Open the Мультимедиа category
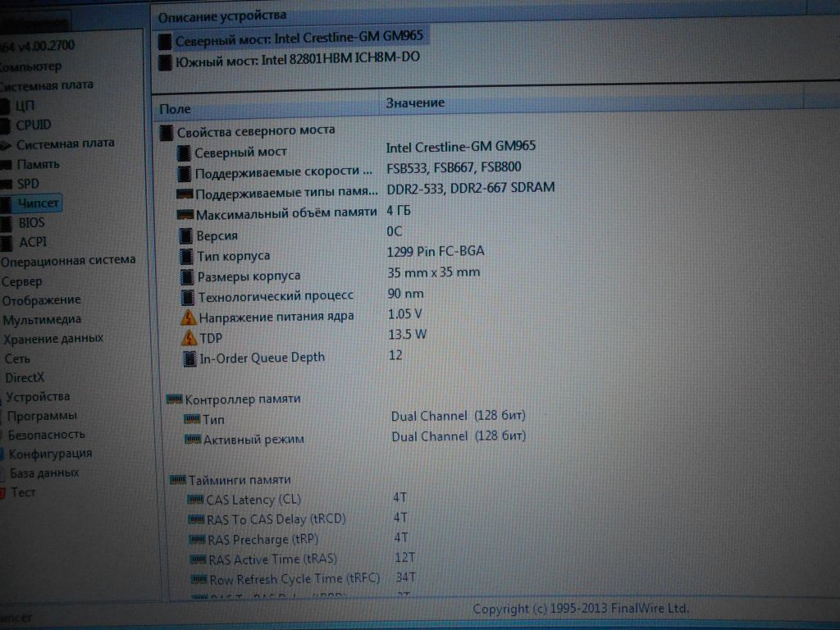This screenshot has width=840, height=630. click(x=43, y=320)
